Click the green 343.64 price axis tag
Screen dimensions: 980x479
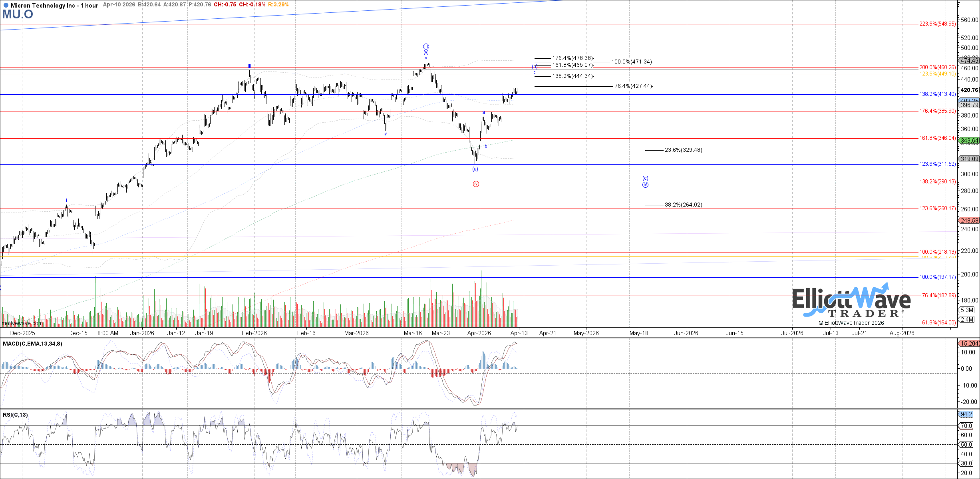click(969, 141)
